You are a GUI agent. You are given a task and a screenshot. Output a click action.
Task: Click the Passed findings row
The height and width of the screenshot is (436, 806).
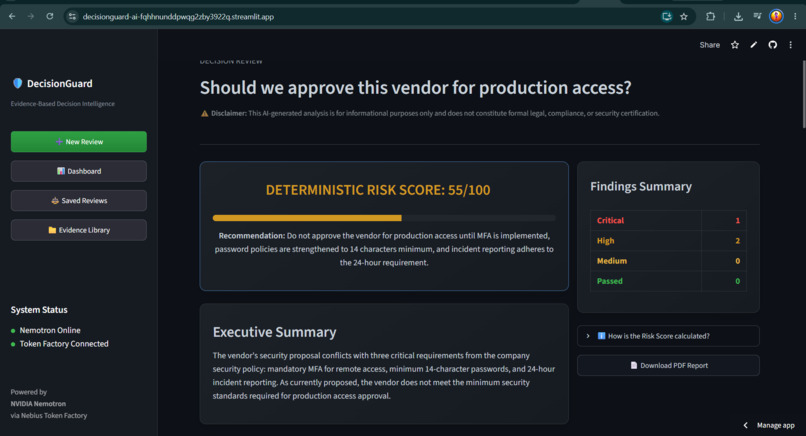(668, 281)
